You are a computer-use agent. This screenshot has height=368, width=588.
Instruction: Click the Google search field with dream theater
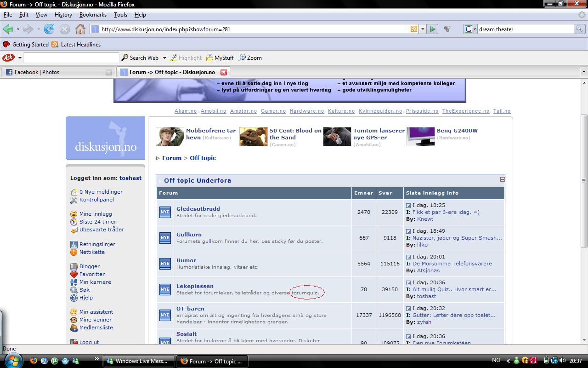point(526,29)
